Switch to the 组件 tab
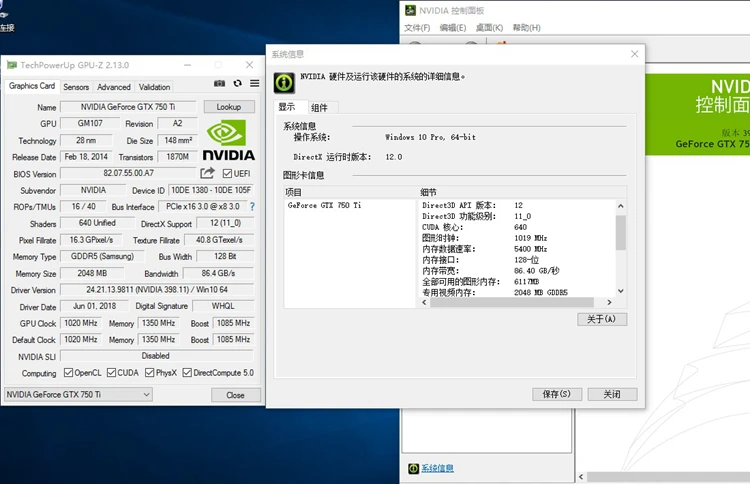 tap(319, 108)
